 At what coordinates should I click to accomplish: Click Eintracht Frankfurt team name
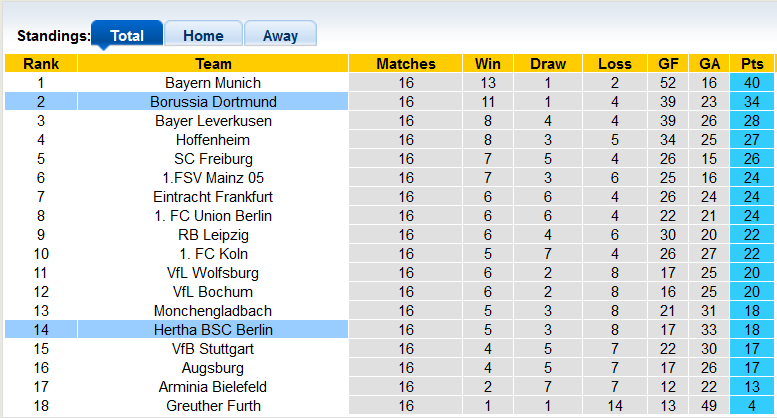click(213, 197)
